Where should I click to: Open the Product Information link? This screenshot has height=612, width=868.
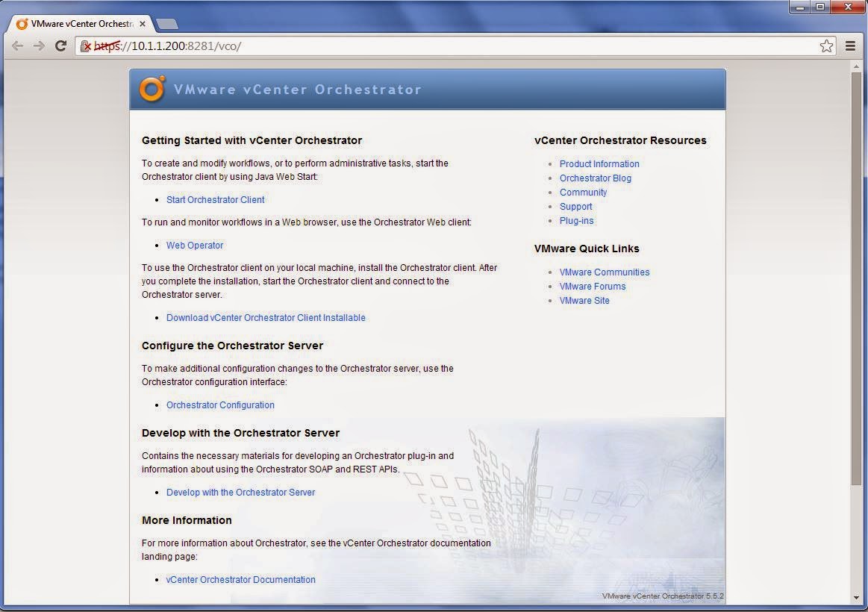599,163
